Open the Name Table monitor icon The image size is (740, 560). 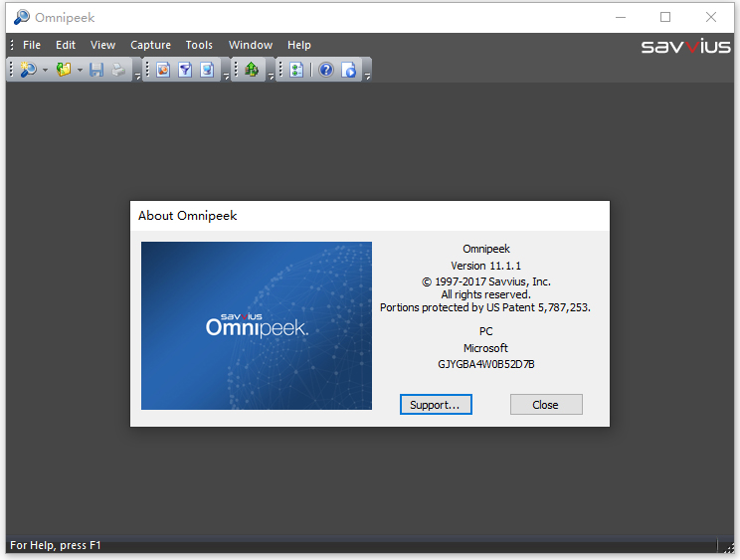(207, 70)
